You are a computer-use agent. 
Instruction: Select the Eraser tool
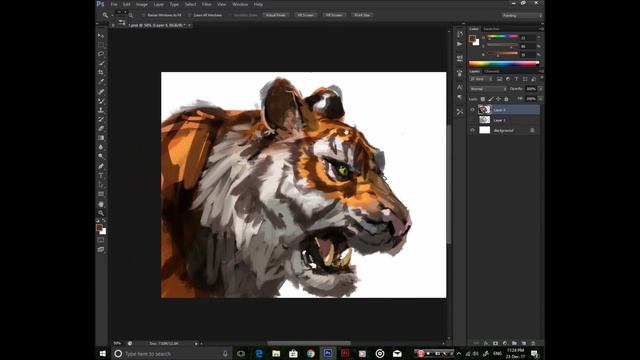(x=101, y=129)
